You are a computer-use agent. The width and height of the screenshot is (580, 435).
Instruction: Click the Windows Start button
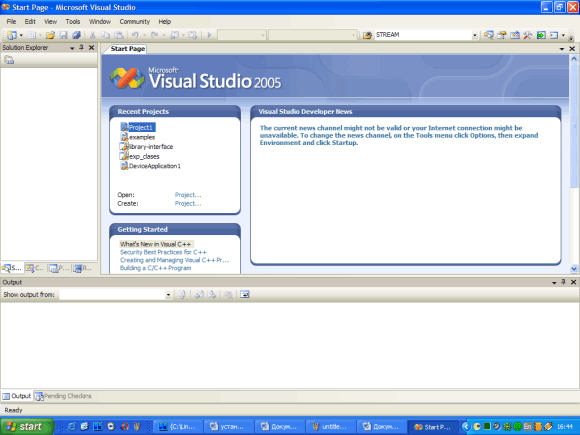coord(26,426)
